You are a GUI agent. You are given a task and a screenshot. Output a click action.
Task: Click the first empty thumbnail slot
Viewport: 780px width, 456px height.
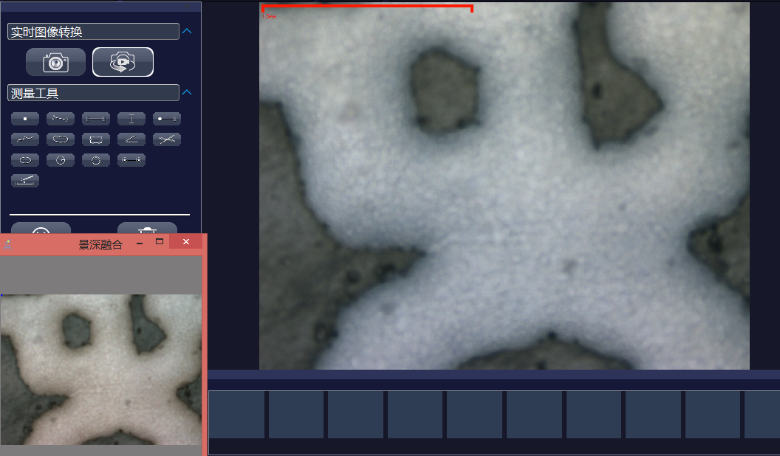237,414
